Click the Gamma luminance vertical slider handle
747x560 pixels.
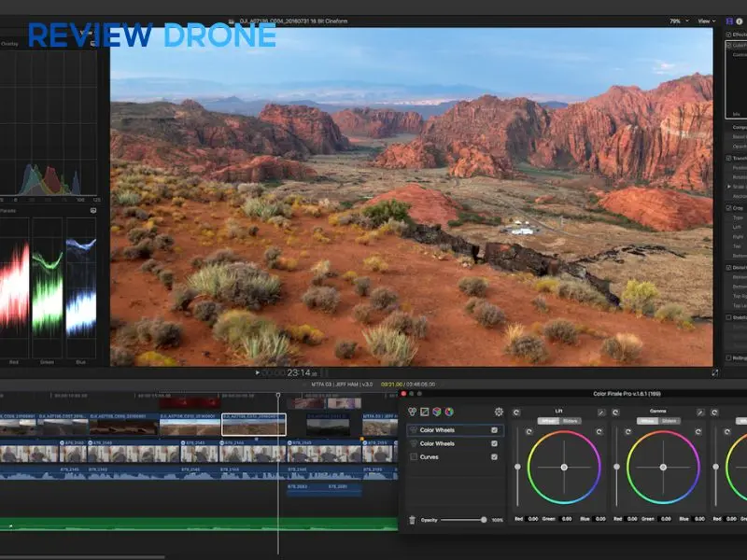(617, 468)
